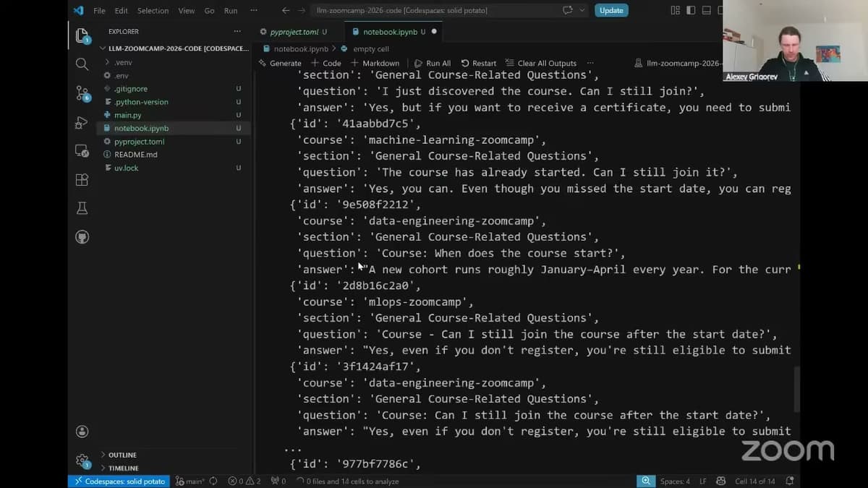Restart the notebook kernel
This screenshot has width=868, height=488.
479,63
